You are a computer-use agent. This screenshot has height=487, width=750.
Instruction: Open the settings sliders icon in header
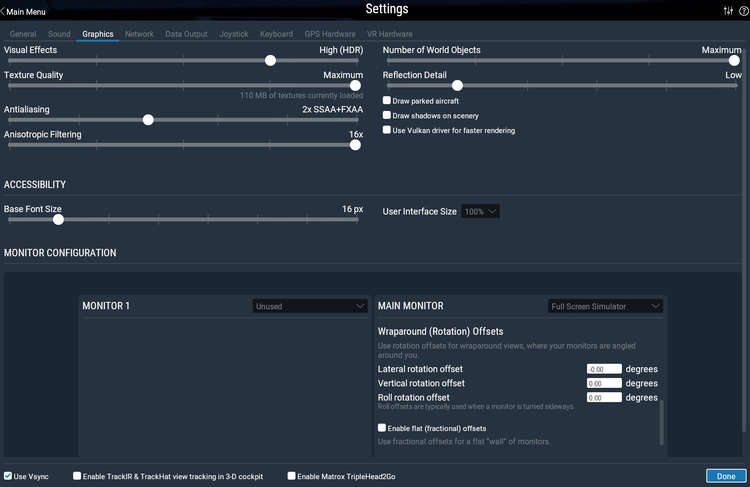coord(727,11)
